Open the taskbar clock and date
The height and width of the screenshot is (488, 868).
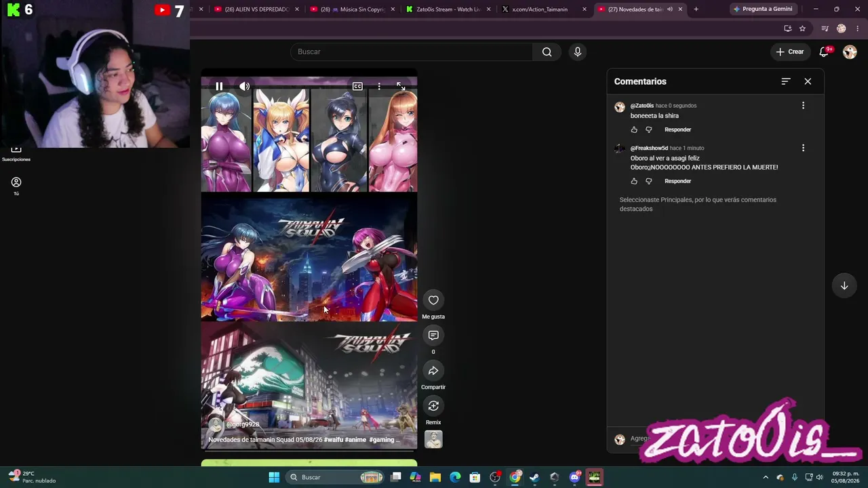846,477
